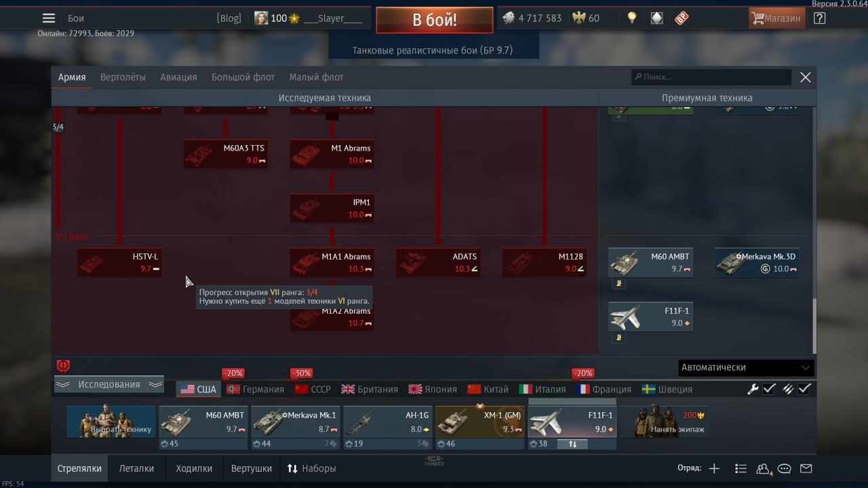Select the Армия tab

[72, 77]
